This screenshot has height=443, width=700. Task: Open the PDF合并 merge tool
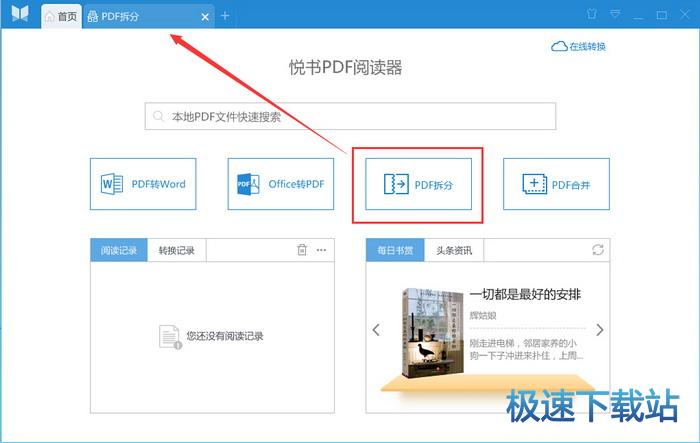tap(556, 184)
